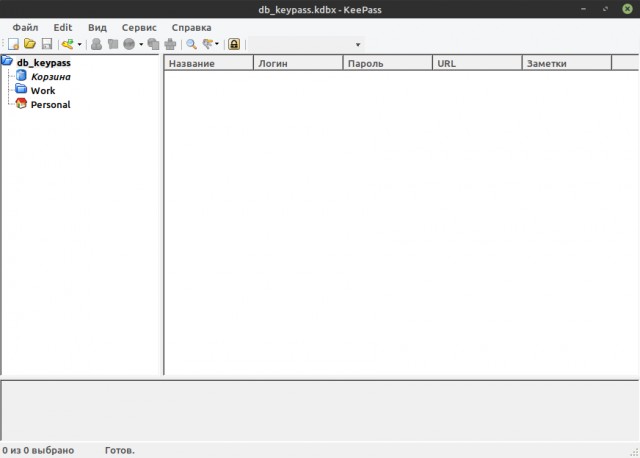This screenshot has height=458, width=640.
Task: Copy password with the grayed clipboard icon
Action: coord(113,44)
